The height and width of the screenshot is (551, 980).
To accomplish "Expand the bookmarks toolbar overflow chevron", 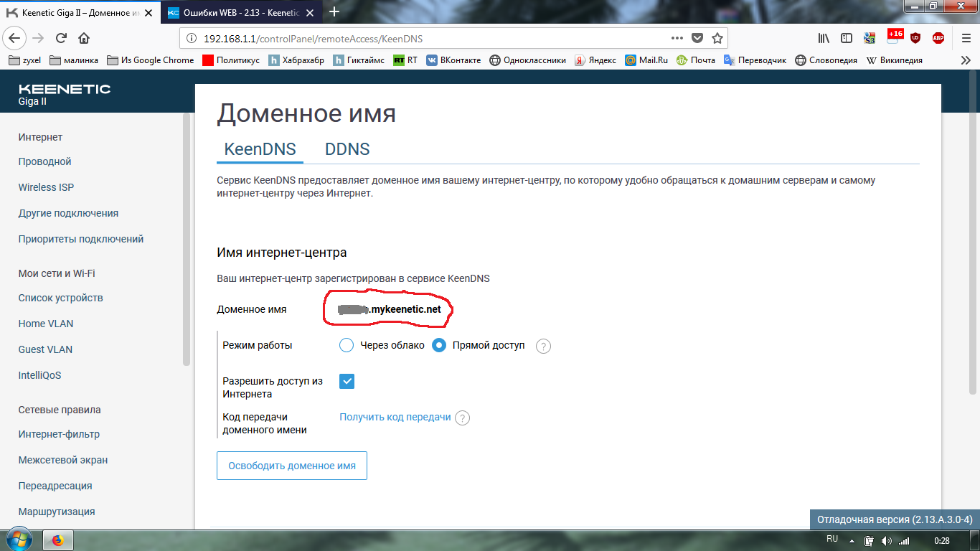I will click(x=966, y=60).
